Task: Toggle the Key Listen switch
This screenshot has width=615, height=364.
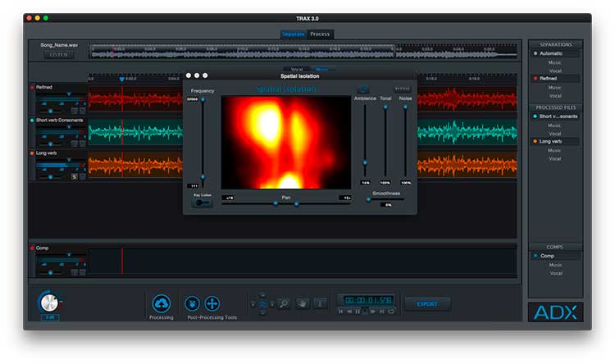Action: coord(202,202)
